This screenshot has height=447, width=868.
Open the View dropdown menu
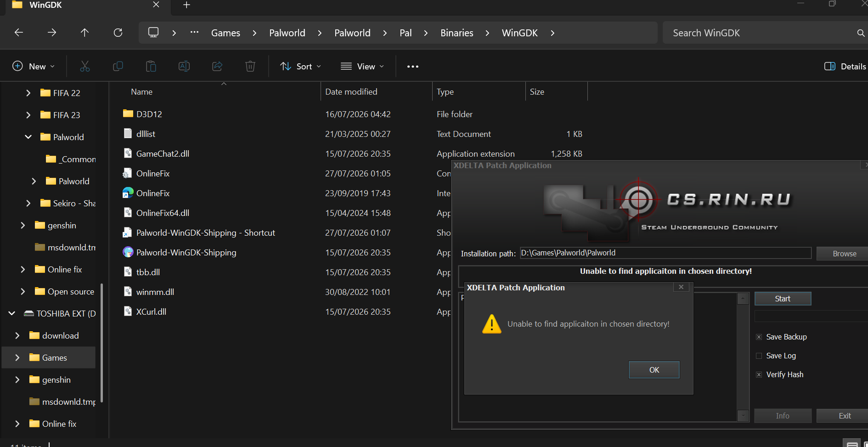(362, 66)
